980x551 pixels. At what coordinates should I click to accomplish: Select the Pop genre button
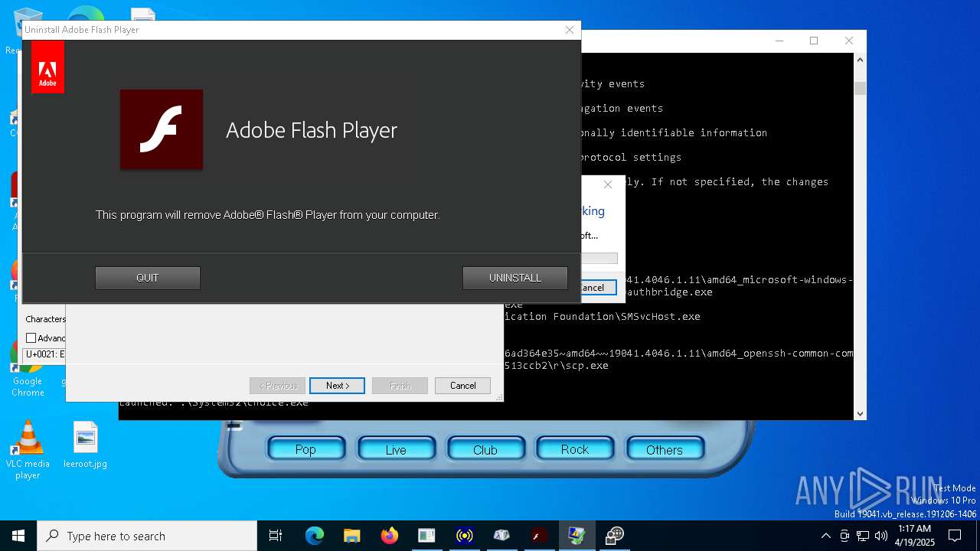pyautogui.click(x=305, y=450)
